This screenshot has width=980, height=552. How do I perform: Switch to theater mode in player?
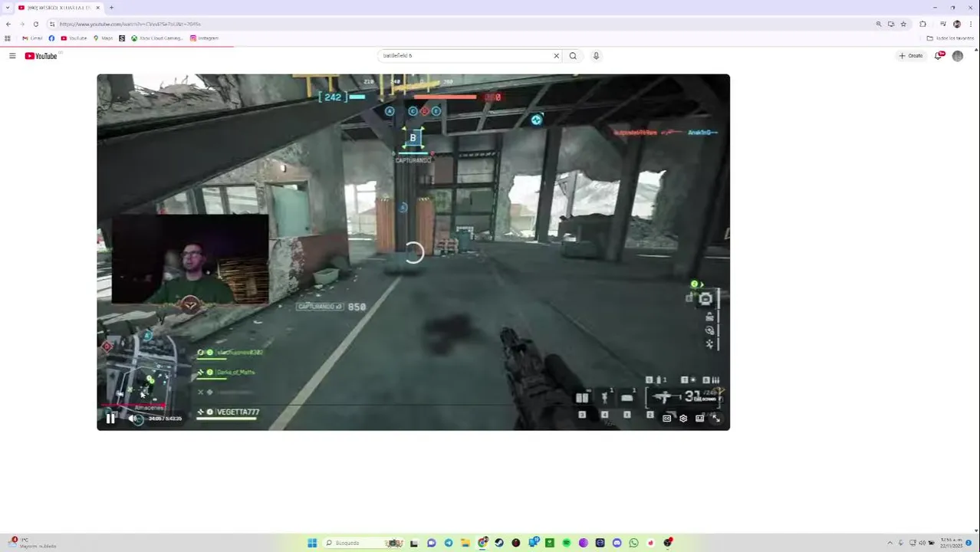pyautogui.click(x=699, y=419)
